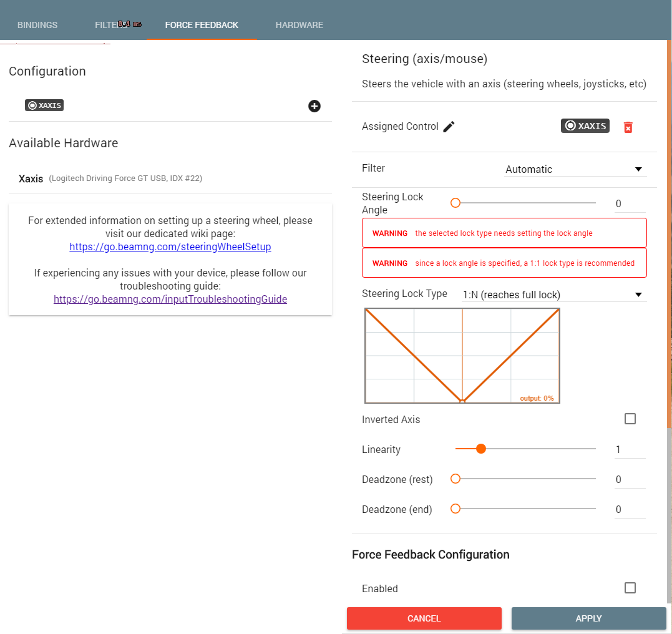This screenshot has height=634, width=672.
Task: Open the Filter dropdown set to Automatic
Action: click(575, 169)
